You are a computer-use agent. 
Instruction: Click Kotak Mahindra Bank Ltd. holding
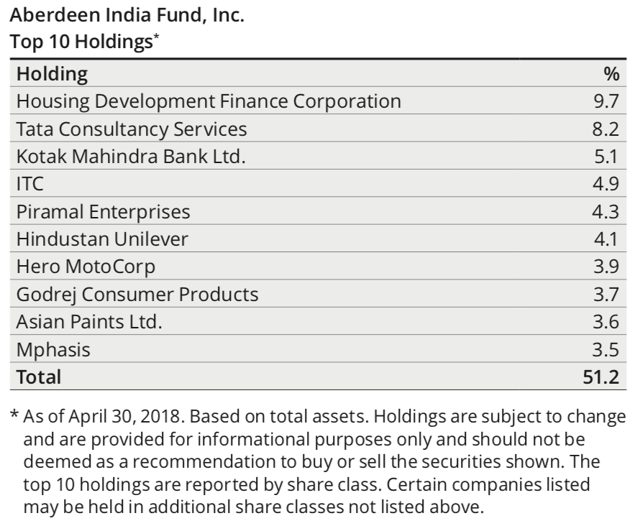pos(131,156)
